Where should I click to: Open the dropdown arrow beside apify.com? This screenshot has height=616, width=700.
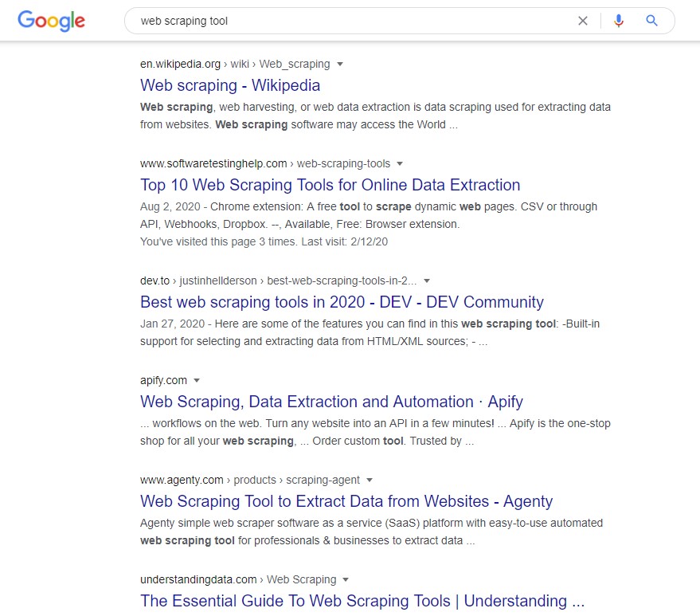[x=197, y=381]
